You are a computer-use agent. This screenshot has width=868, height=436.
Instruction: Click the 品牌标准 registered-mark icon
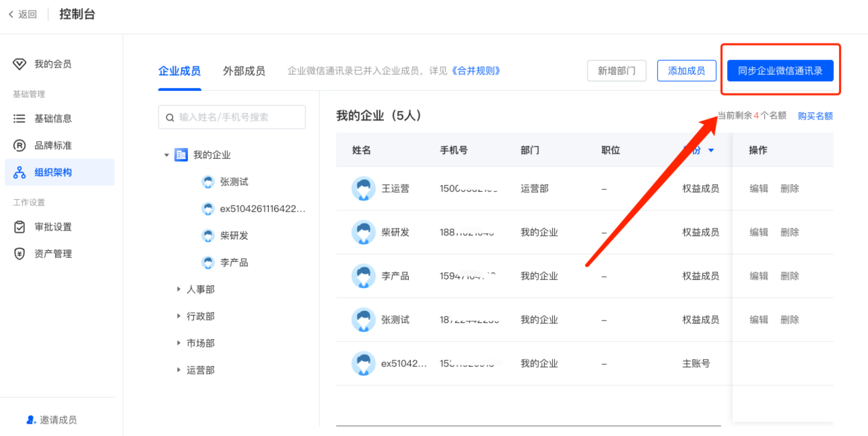pos(19,145)
